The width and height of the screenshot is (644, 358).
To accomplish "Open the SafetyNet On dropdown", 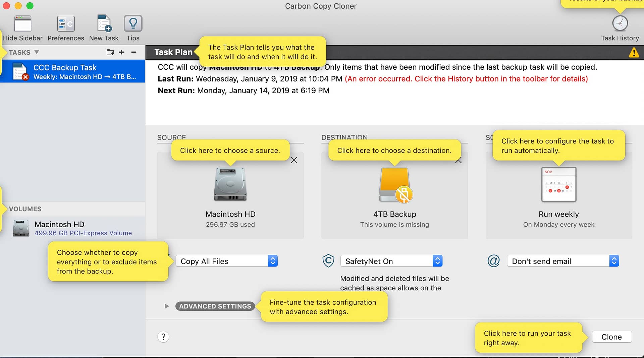I will pyautogui.click(x=391, y=261).
